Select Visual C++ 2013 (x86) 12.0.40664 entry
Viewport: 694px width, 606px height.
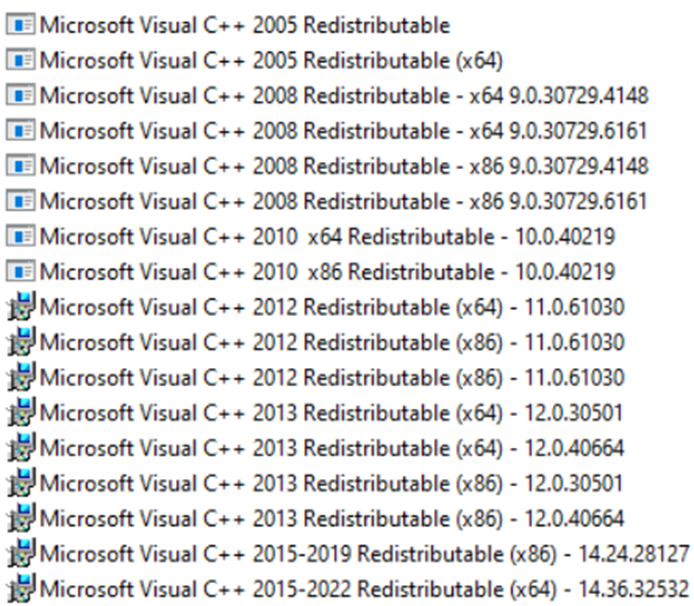(x=332, y=518)
